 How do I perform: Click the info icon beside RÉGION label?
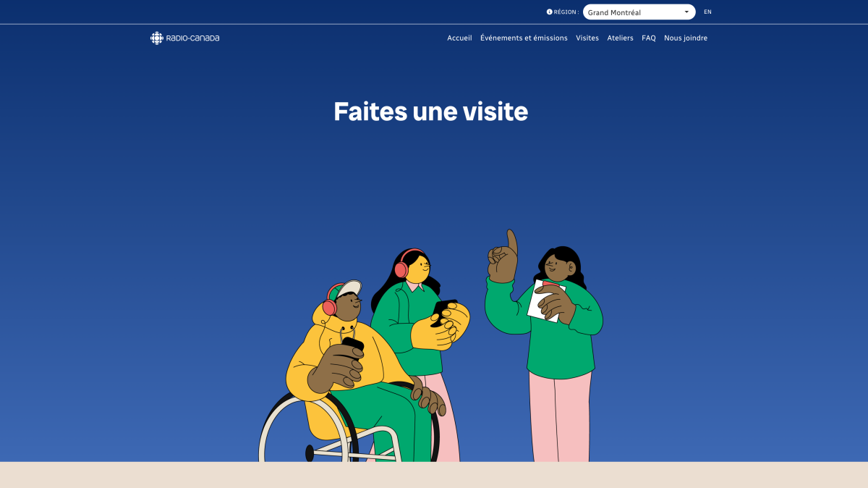tap(549, 12)
